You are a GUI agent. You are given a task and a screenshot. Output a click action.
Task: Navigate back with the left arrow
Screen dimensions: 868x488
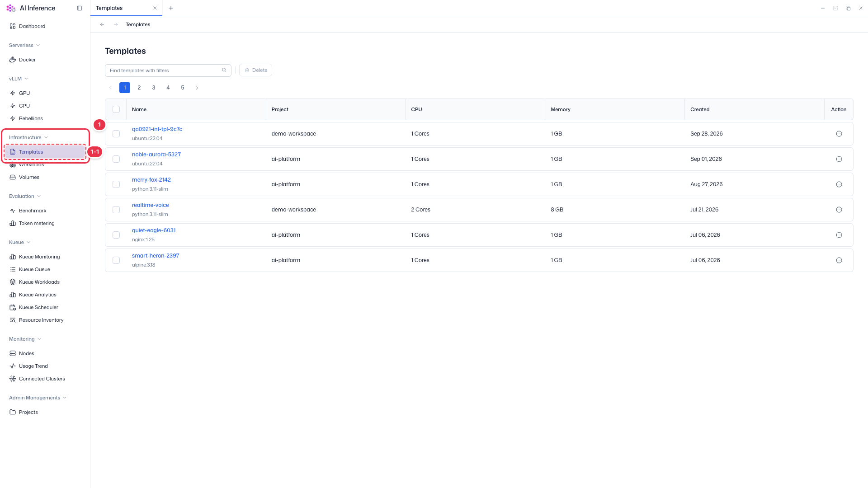[x=102, y=24]
